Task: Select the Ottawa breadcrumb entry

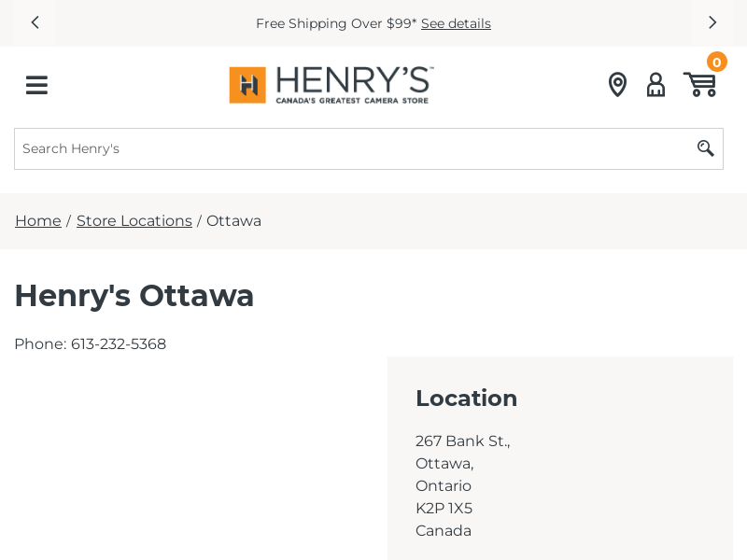Action: click(x=233, y=221)
